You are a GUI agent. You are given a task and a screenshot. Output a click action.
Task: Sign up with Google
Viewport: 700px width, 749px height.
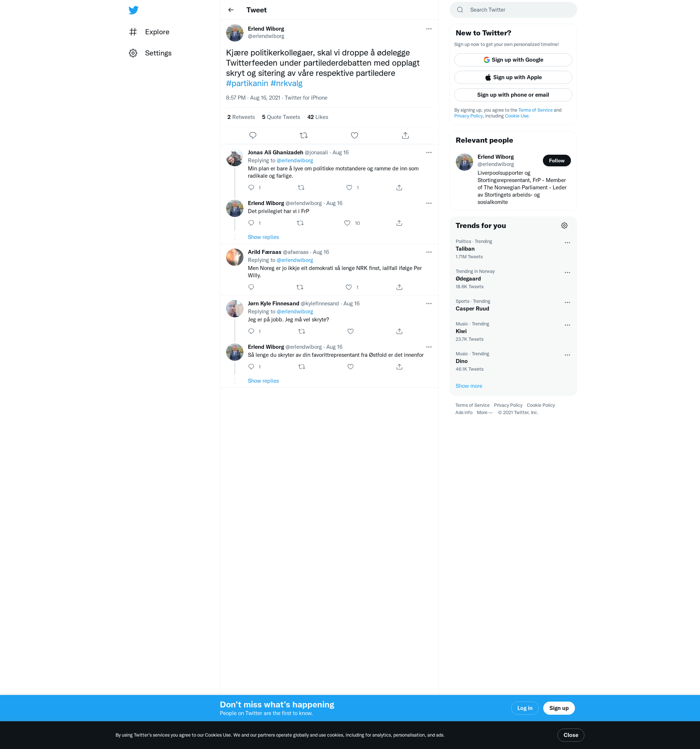(513, 60)
